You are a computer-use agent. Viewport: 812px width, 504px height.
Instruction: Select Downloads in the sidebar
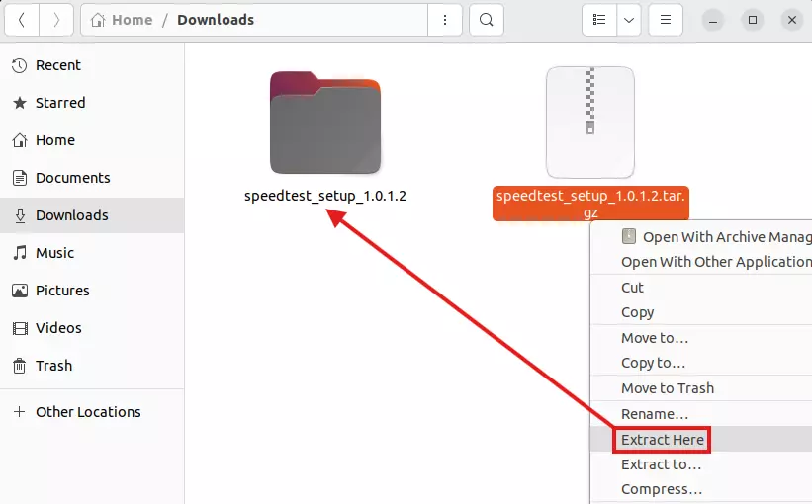(x=92, y=215)
